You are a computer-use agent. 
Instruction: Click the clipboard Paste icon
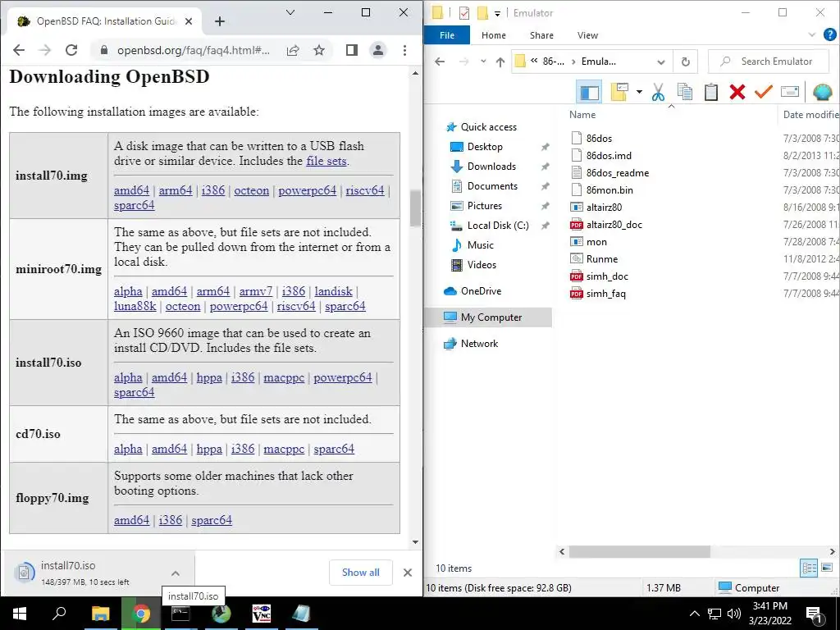click(x=711, y=92)
